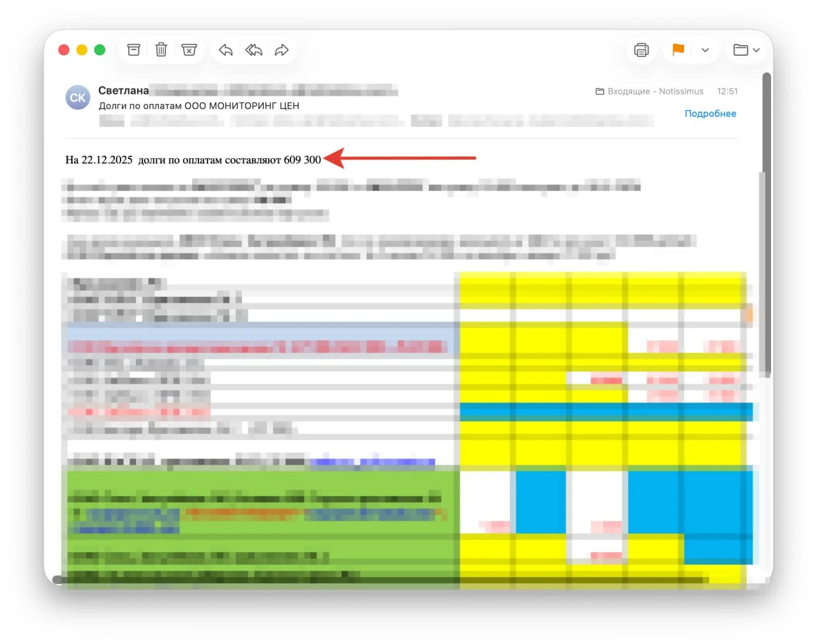Mark the message as junk
Viewport: 817px width, 644px height.
(189, 50)
